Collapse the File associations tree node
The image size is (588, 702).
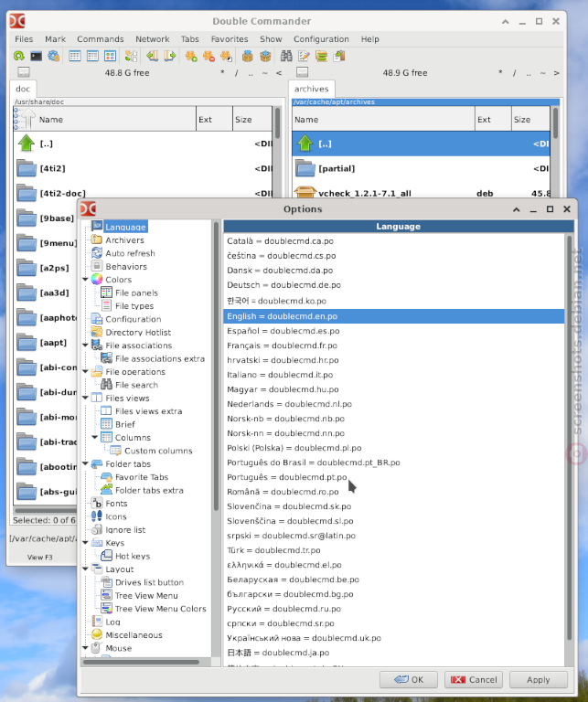(86, 346)
